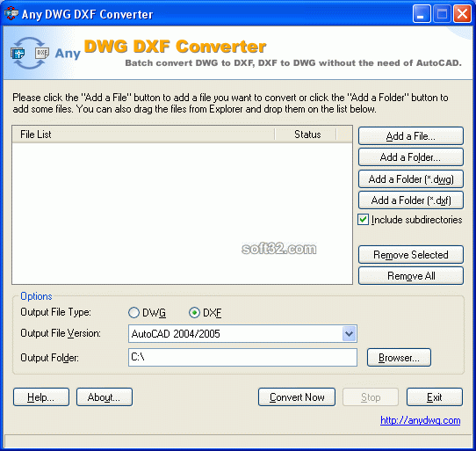Click the Options group label
The height and width of the screenshot is (451, 476).
36,296
